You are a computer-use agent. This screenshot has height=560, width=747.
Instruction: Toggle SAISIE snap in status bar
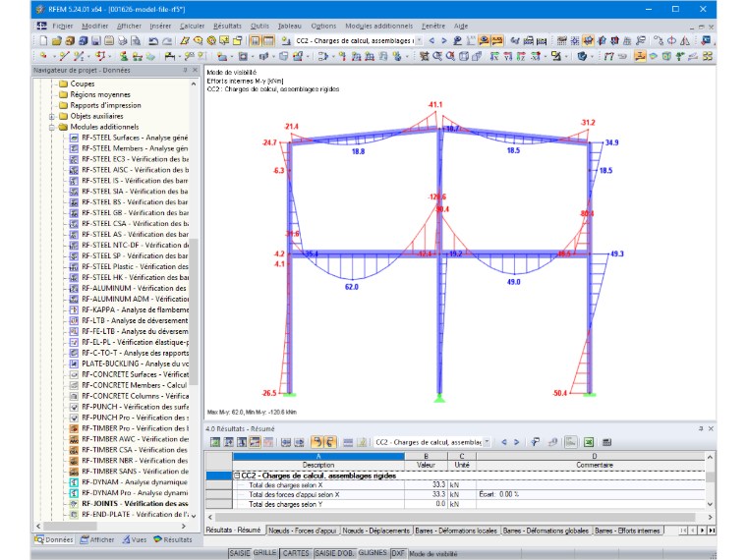click(240, 553)
